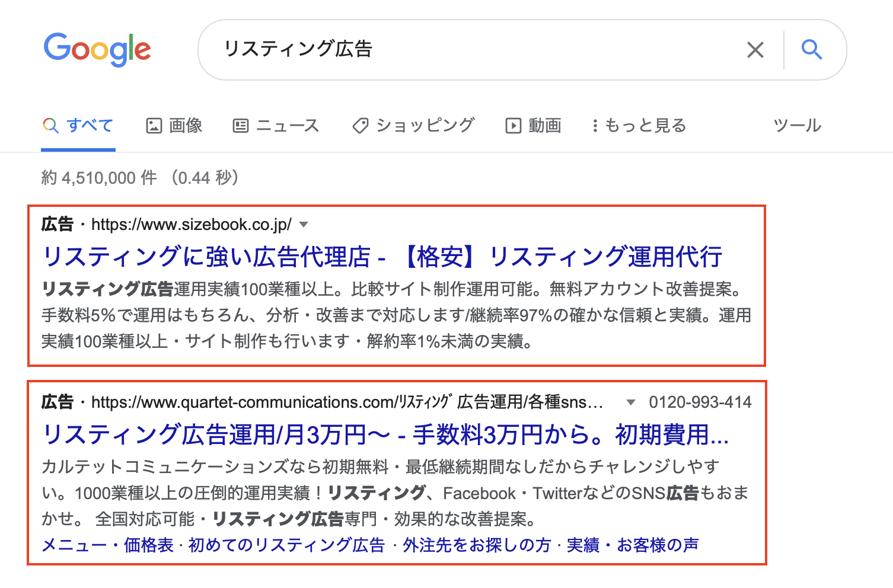Switch to the 動画 tab

(x=533, y=126)
